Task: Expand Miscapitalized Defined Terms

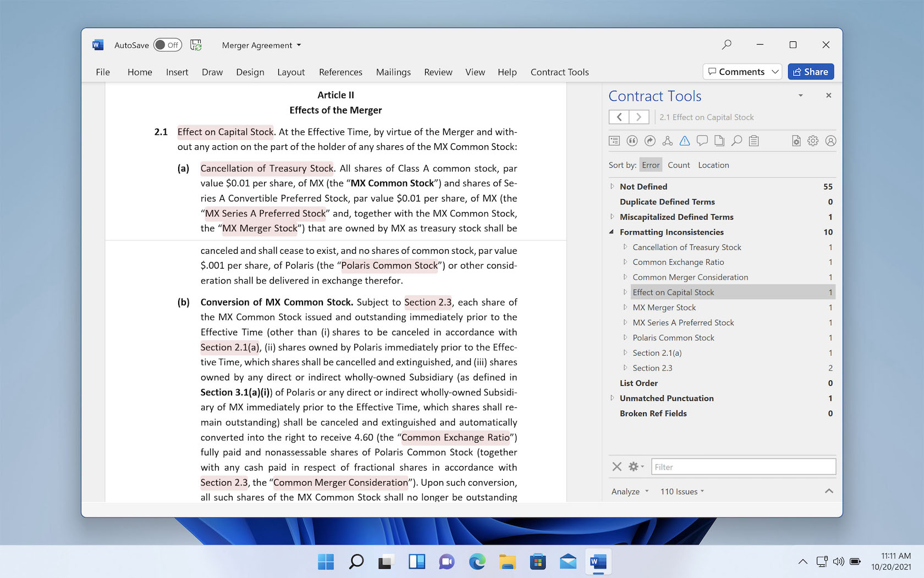Action: [612, 217]
